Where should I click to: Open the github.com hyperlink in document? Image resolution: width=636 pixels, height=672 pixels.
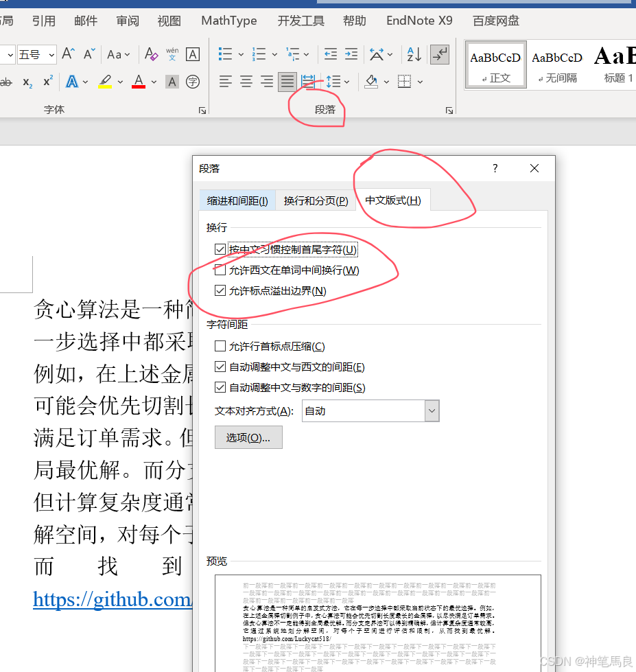(113, 599)
